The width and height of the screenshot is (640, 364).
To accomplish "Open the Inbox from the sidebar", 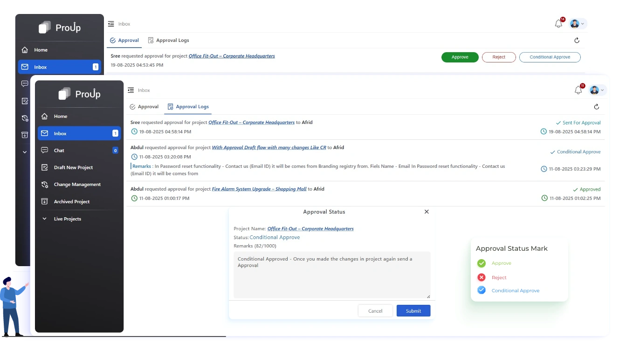I will pyautogui.click(x=60, y=133).
